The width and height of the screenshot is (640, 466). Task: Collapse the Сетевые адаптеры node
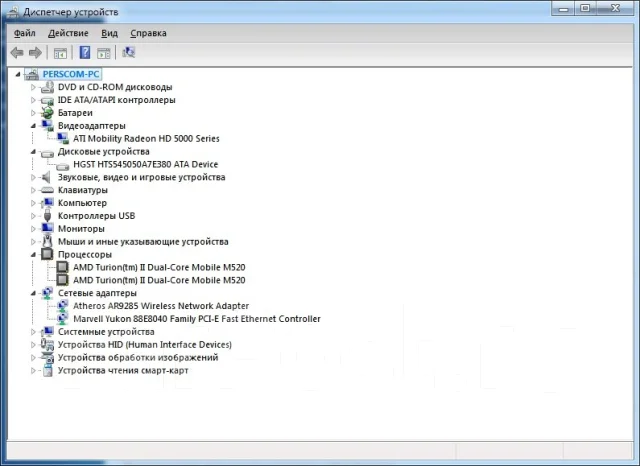(x=33, y=293)
